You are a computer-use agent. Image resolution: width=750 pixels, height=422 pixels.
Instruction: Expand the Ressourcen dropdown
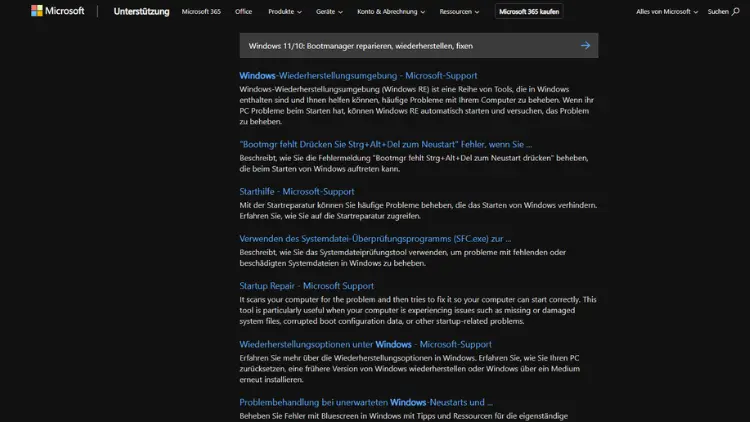(459, 11)
